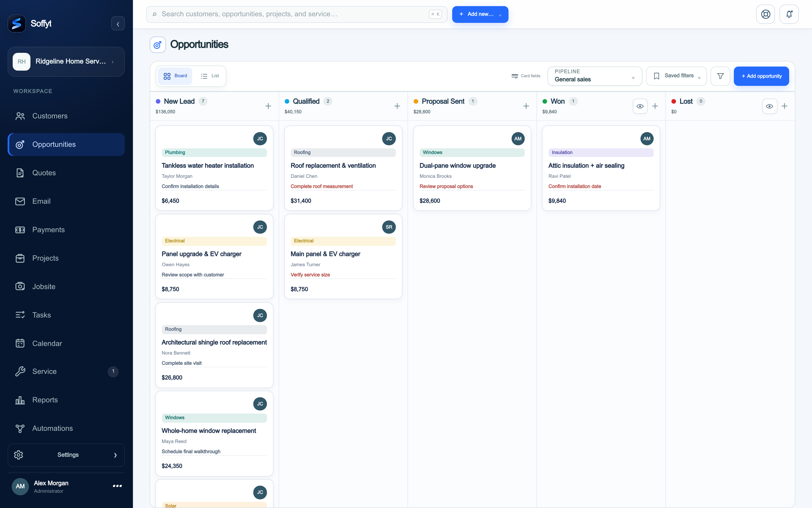Click the RH company initials badge
Screen dimensions: 812x508
[22, 62]
